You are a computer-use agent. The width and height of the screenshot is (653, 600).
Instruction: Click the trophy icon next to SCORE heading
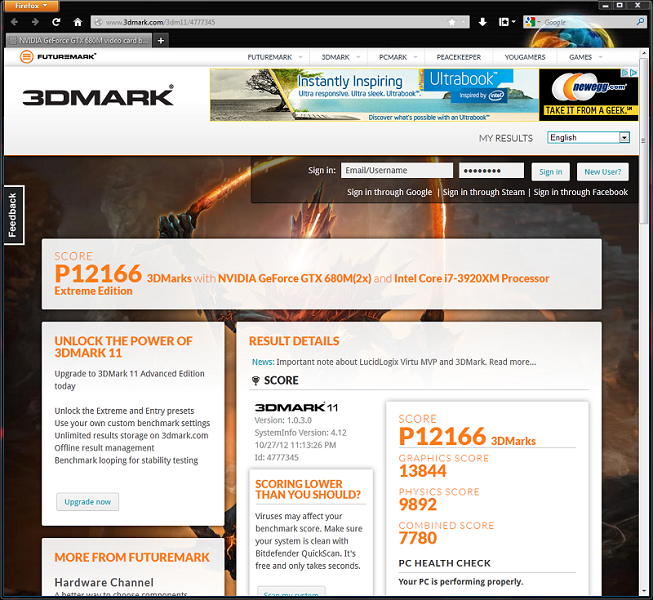[256, 380]
